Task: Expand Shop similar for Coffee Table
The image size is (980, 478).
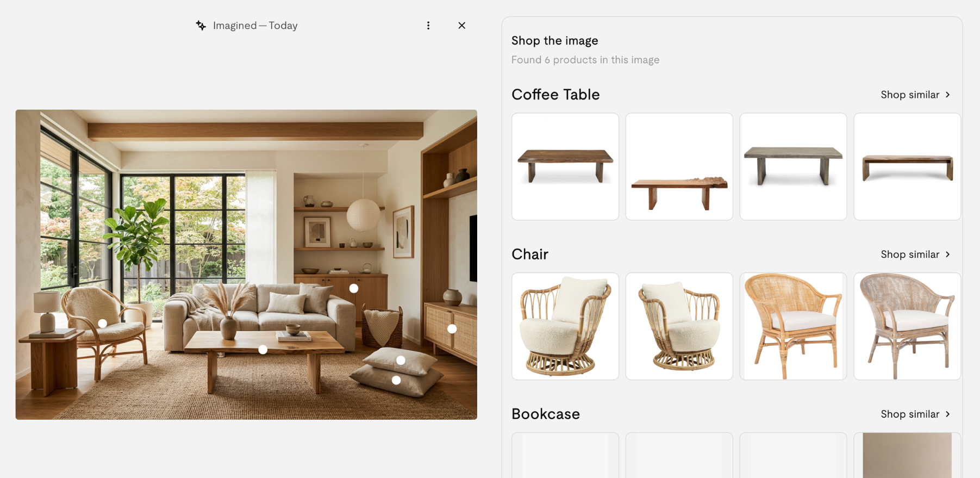Action: pos(915,95)
